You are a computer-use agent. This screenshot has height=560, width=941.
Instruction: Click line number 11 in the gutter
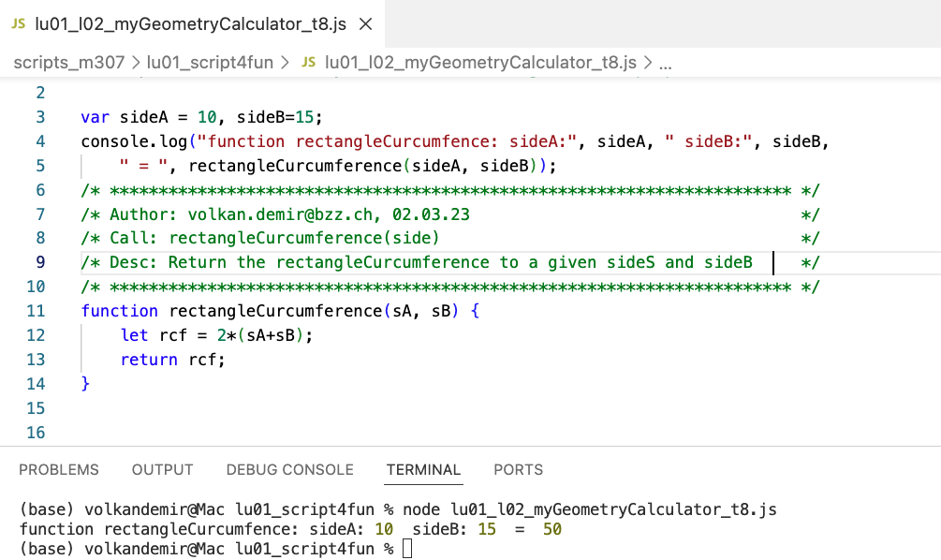pos(35,311)
